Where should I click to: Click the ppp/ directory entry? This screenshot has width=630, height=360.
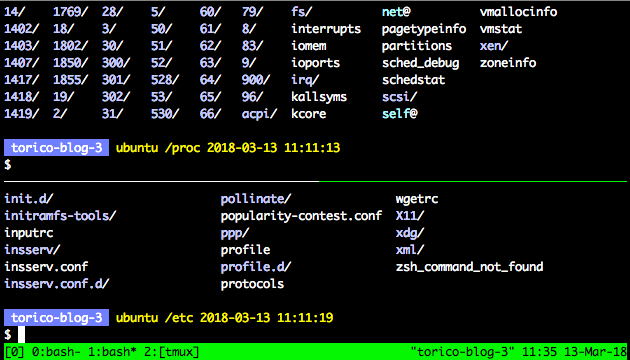(235, 233)
